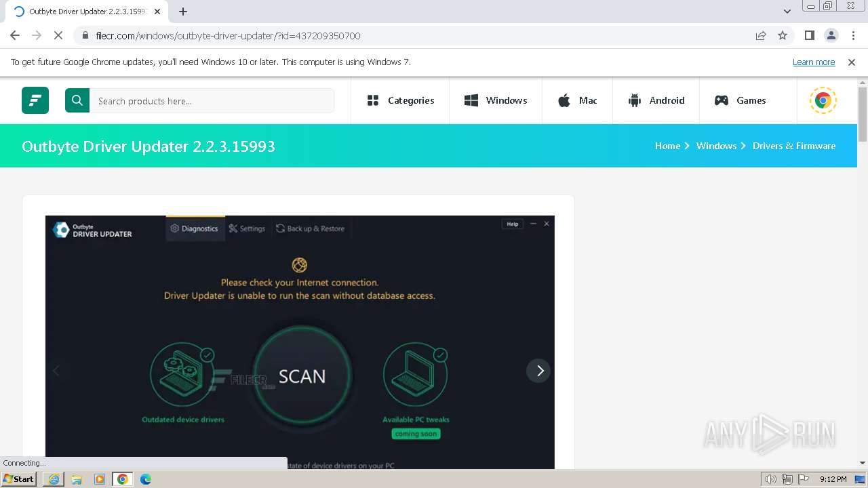Open Drivers & Firmware breadcrumb
Viewport: 868px width, 488px height.
[794, 146]
